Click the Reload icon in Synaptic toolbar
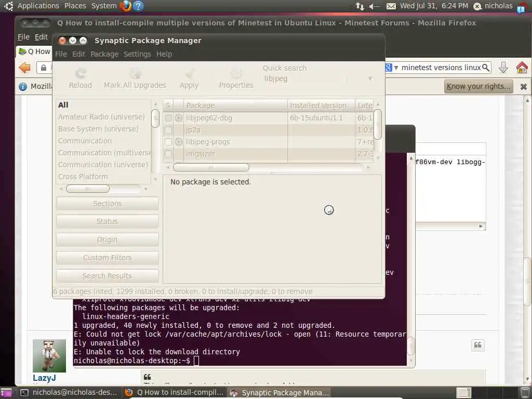532x399 pixels. [x=81, y=73]
